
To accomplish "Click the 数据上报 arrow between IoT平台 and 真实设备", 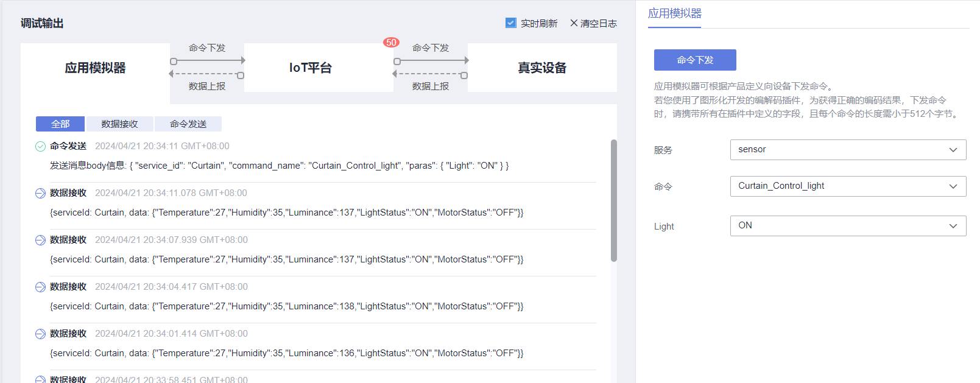I will pyautogui.click(x=431, y=74).
